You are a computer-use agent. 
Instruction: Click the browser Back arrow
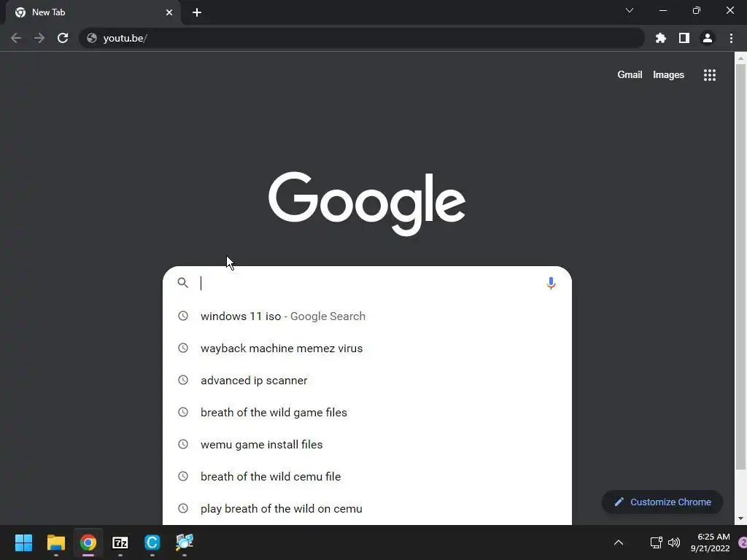[16, 38]
